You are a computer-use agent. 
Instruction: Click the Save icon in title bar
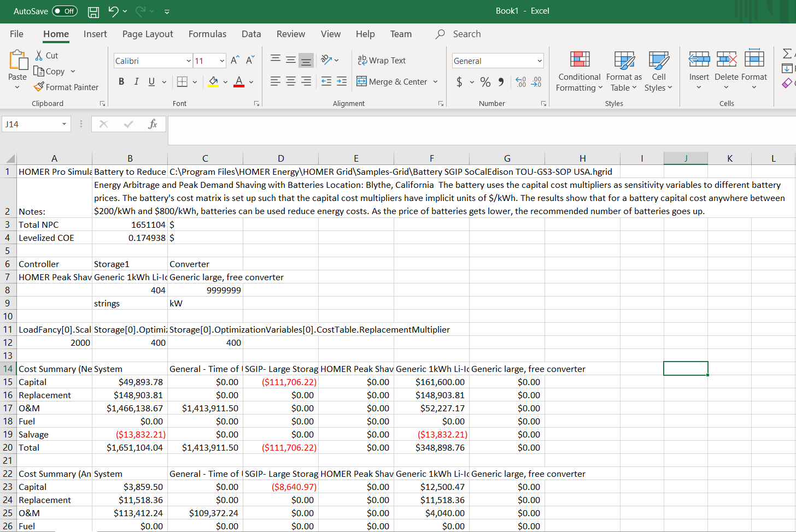click(93, 11)
